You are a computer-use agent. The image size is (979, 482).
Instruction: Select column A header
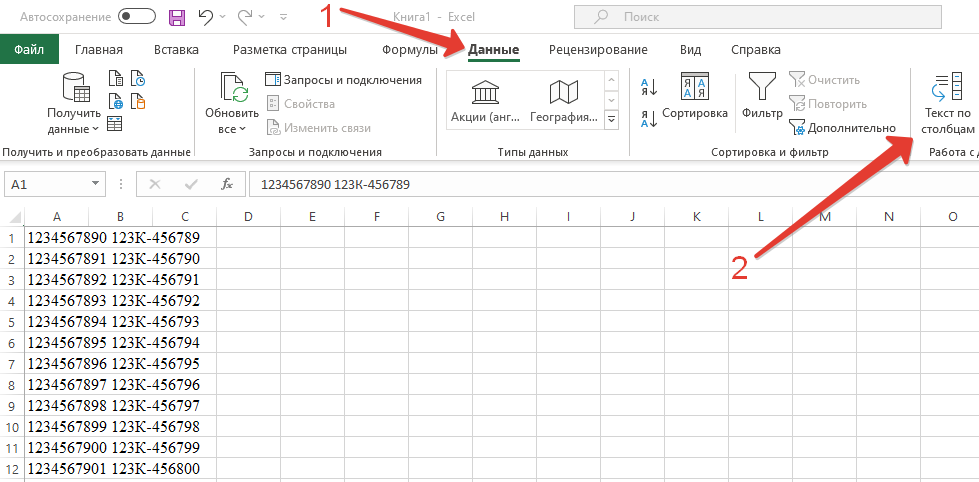pyautogui.click(x=57, y=217)
